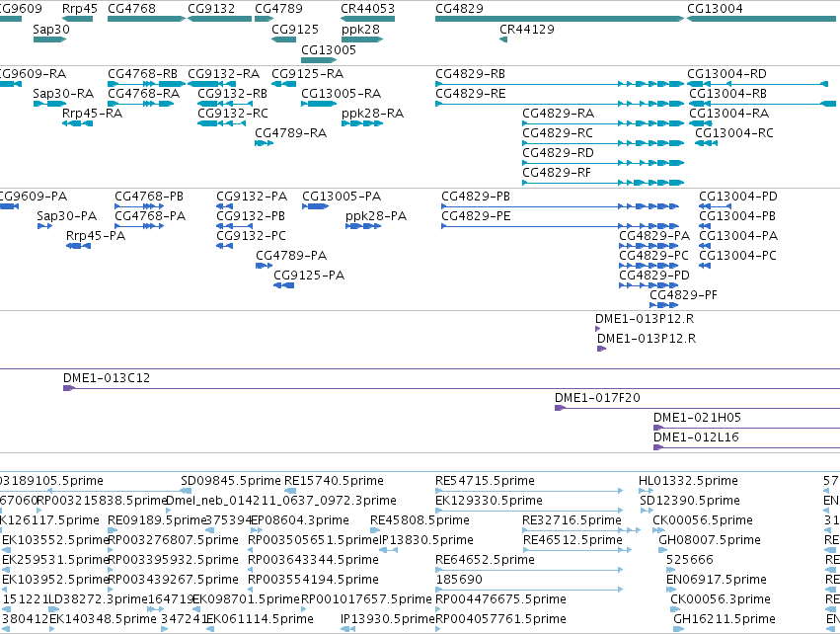Open transcript CG4768-RB label
Image resolution: width=840 pixels, height=634 pixels.
point(142,73)
